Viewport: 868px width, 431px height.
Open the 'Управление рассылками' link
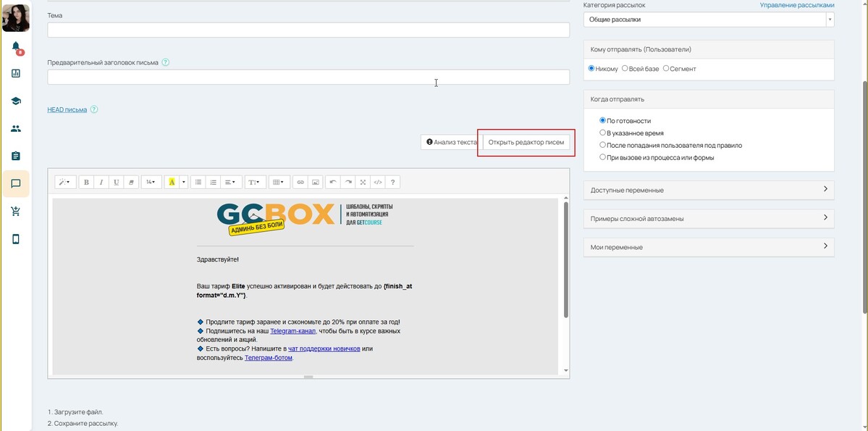tap(796, 5)
